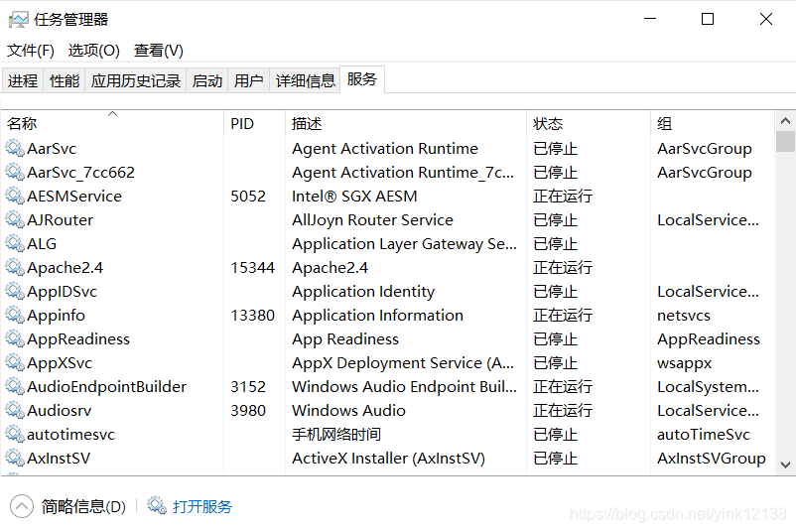Switch to the 启动 tab
Image resolution: width=796 pixels, height=532 pixels.
click(x=207, y=80)
